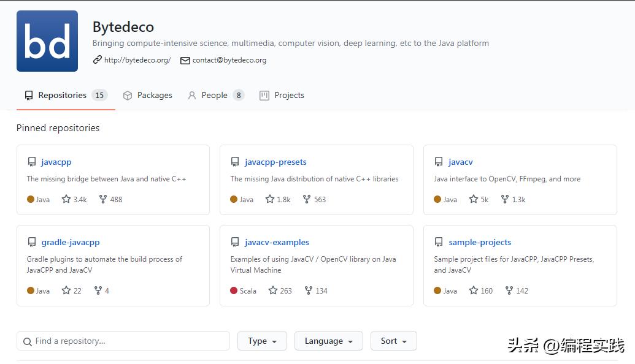The image size is (635, 364).
Task: Click the star icon on gradle-javacpp card
Action: (x=66, y=290)
